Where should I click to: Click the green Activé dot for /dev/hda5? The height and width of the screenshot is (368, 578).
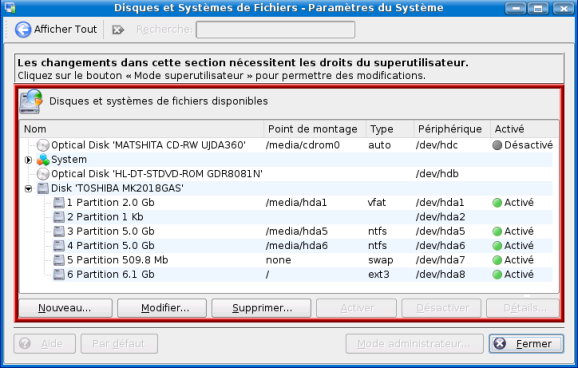(497, 231)
